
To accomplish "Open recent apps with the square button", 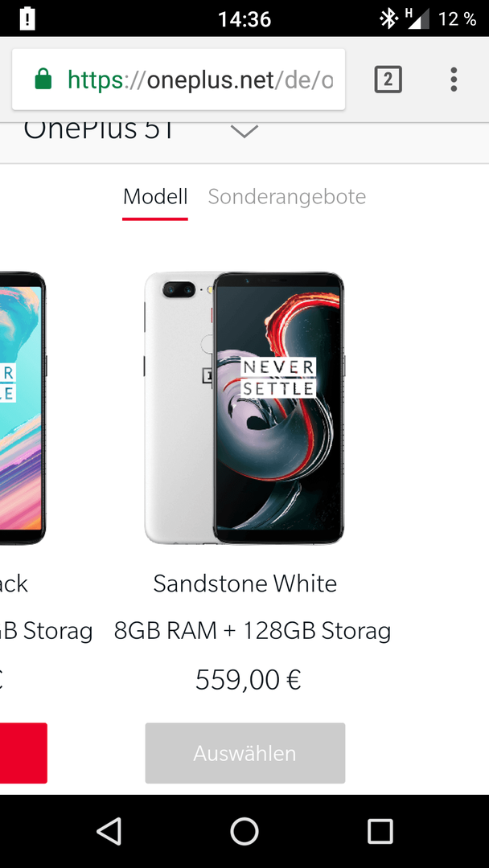I will pos(380,832).
